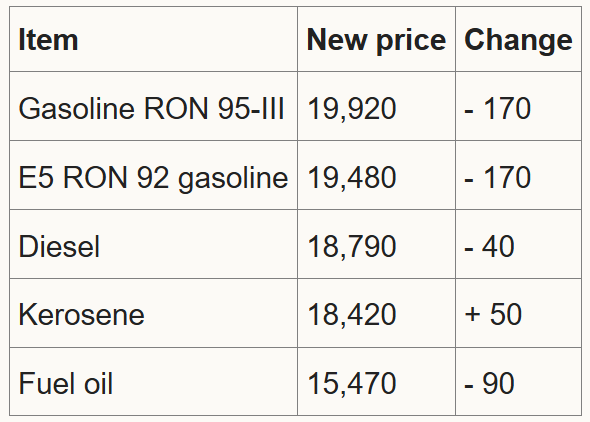Click the 19,920 price cell
Image resolution: width=590 pixels, height=422 pixels.
[x=376, y=106]
